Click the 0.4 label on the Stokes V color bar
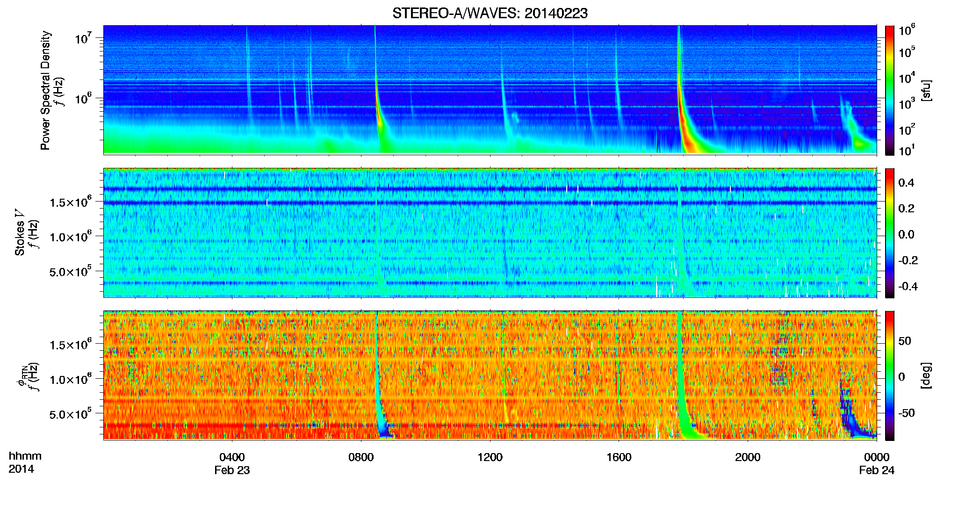980x505 pixels. [906, 183]
